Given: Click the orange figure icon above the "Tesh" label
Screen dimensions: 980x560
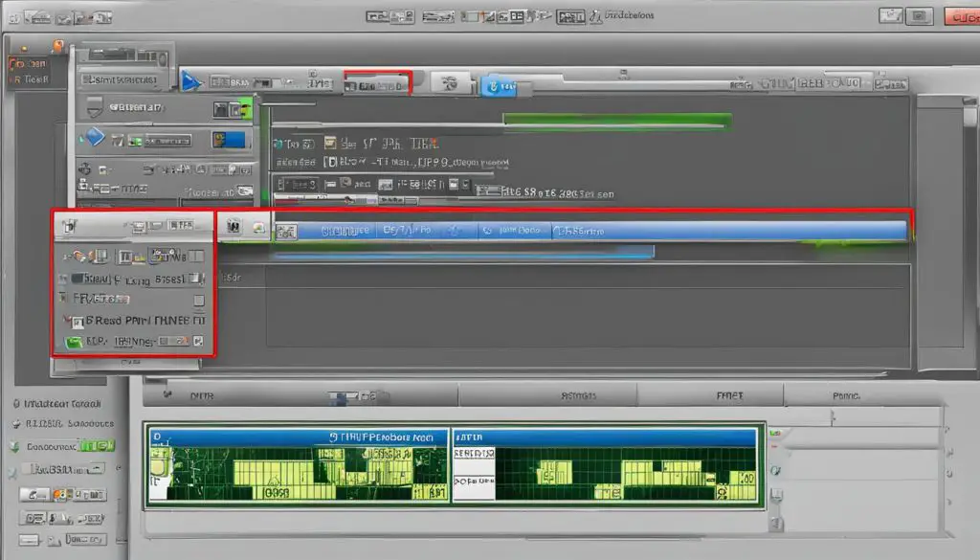Looking at the screenshot, I should [x=58, y=47].
